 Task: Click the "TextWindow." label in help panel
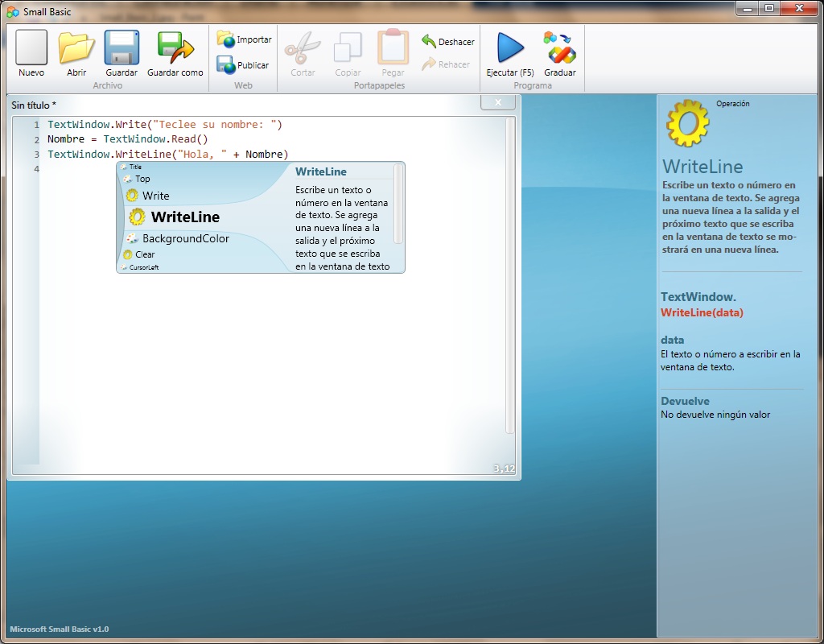[x=698, y=297]
